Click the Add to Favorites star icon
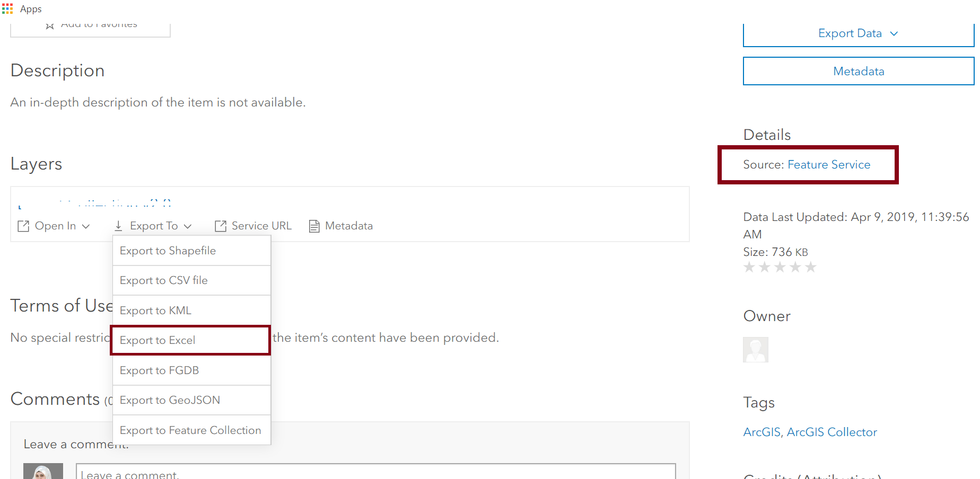 [50, 26]
